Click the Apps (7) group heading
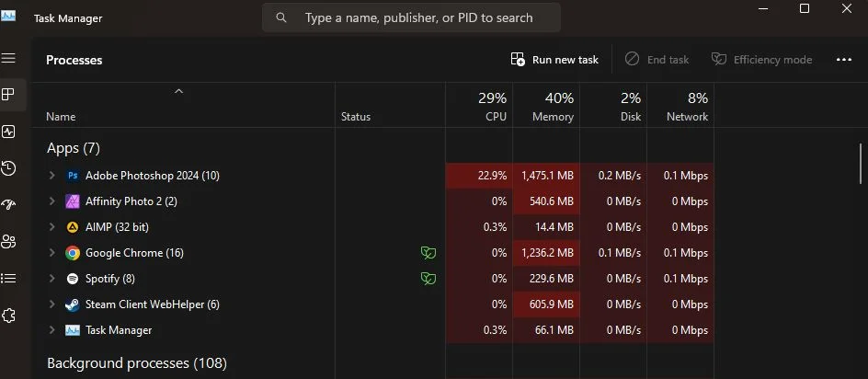Screen dimensions: 868x379 pyautogui.click(x=74, y=148)
